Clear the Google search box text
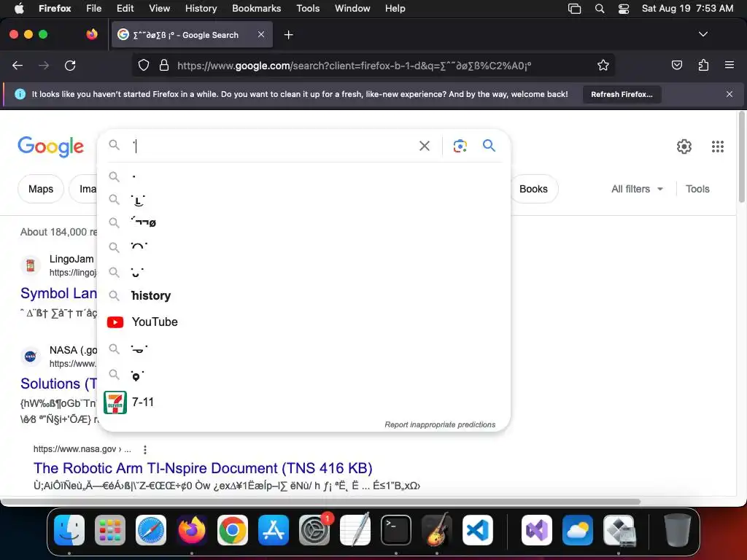The width and height of the screenshot is (747, 560). coord(424,146)
